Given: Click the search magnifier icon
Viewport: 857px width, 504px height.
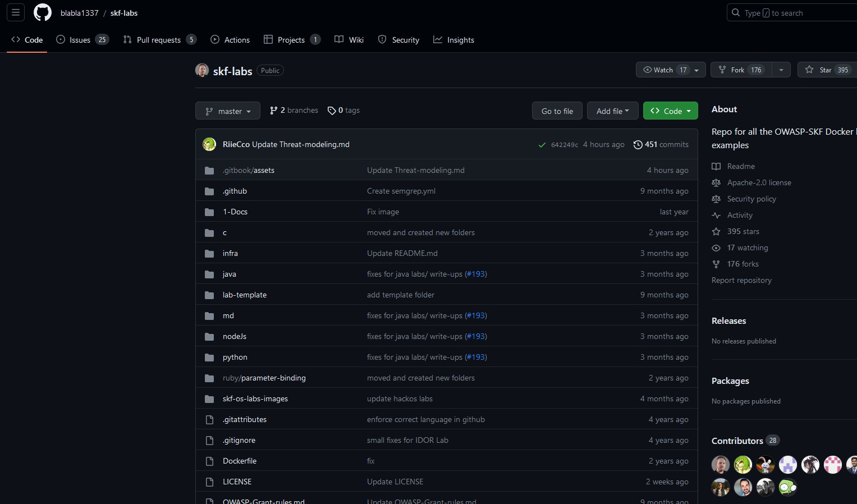Looking at the screenshot, I should point(736,12).
